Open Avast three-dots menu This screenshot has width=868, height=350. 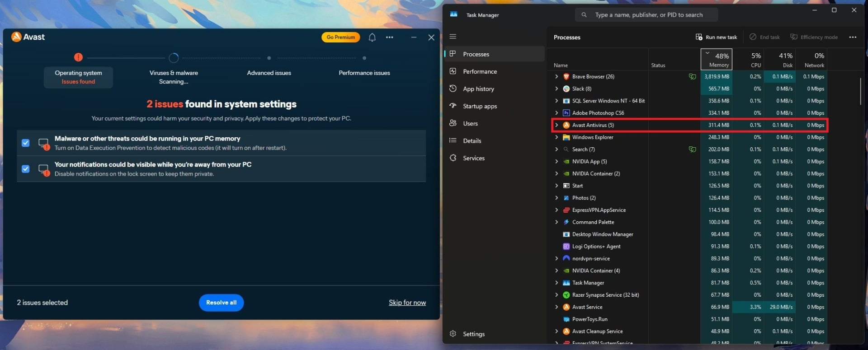389,37
